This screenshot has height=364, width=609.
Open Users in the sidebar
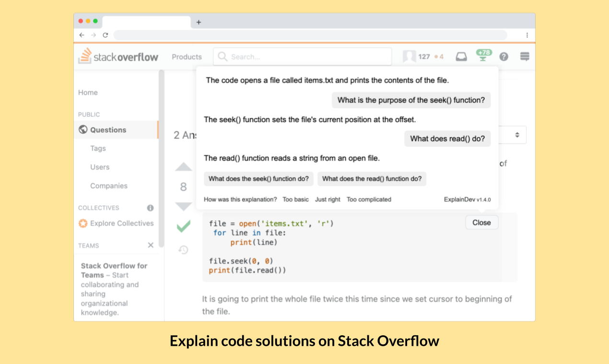(100, 167)
